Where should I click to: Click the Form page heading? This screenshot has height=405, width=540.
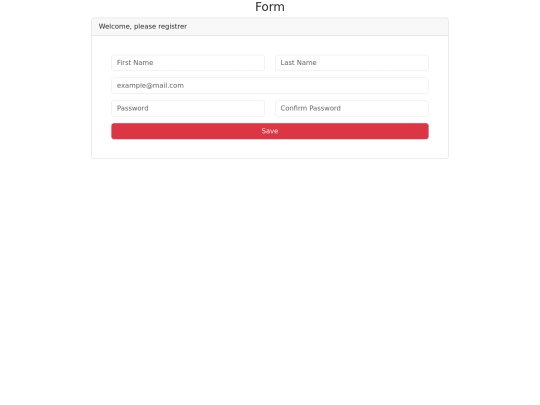[270, 7]
